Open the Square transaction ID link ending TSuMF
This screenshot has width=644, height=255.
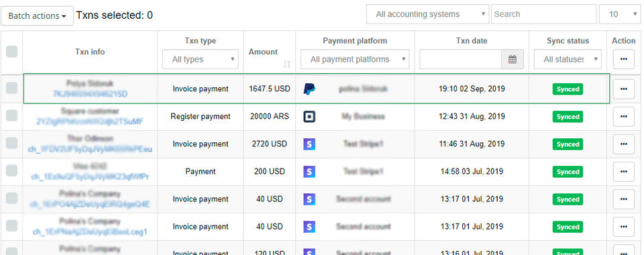(x=90, y=121)
